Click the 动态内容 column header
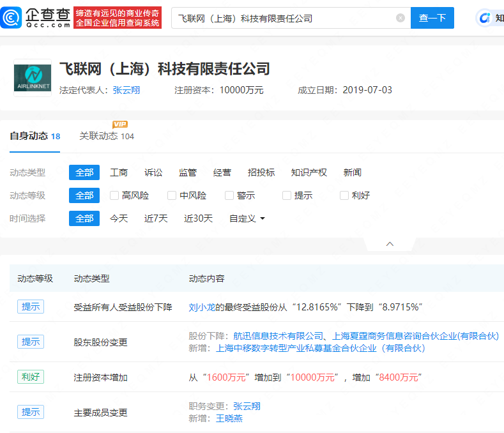504x433 pixels. click(x=206, y=278)
